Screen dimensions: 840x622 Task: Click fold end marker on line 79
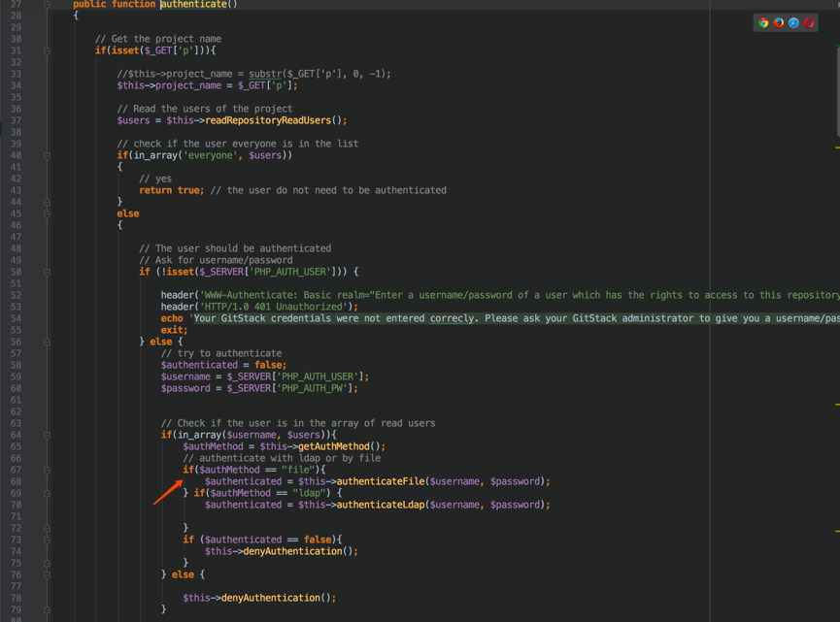[48, 609]
